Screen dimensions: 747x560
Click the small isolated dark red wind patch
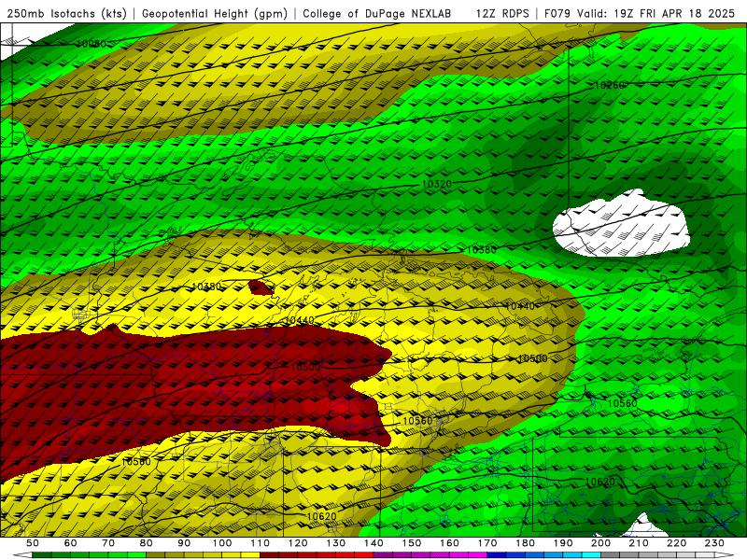coord(261,287)
